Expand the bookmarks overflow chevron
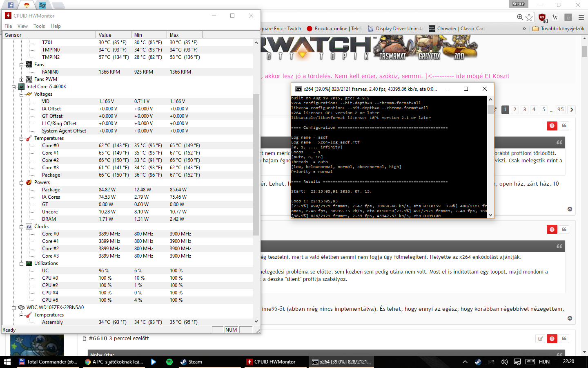The image size is (588, 368). pos(524,29)
